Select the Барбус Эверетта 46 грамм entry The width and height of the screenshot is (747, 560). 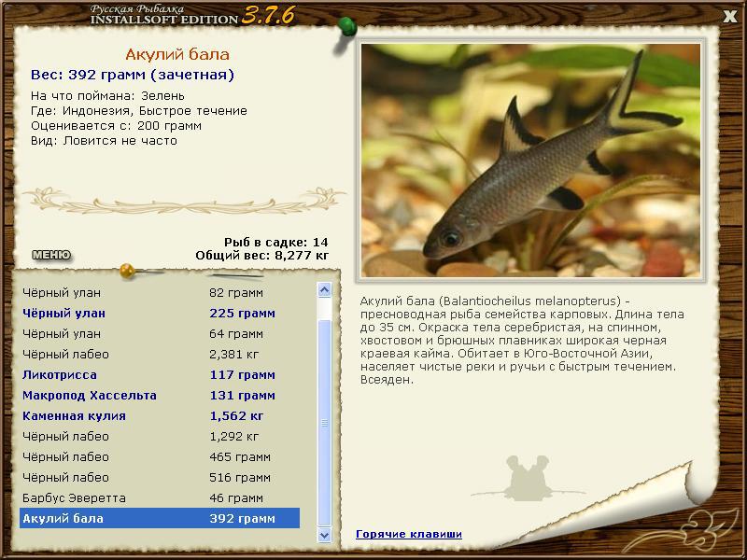click(x=160, y=498)
